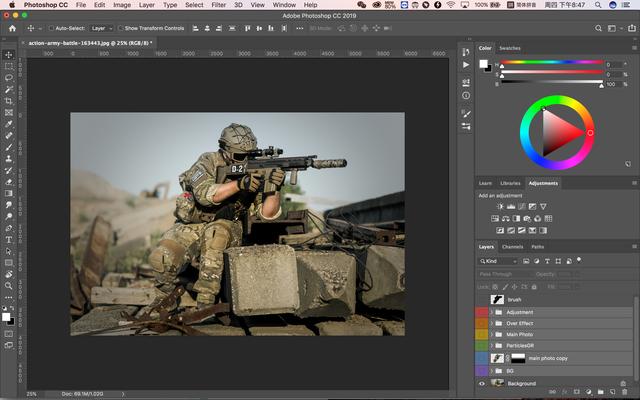Switch to the Swatches tab
The height and width of the screenshot is (400, 640).
pyautogui.click(x=510, y=48)
